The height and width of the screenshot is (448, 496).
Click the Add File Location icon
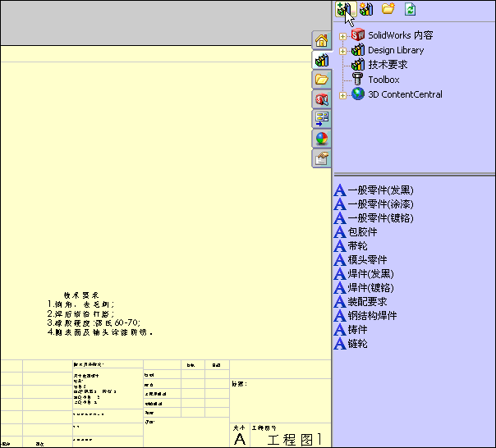[366, 9]
